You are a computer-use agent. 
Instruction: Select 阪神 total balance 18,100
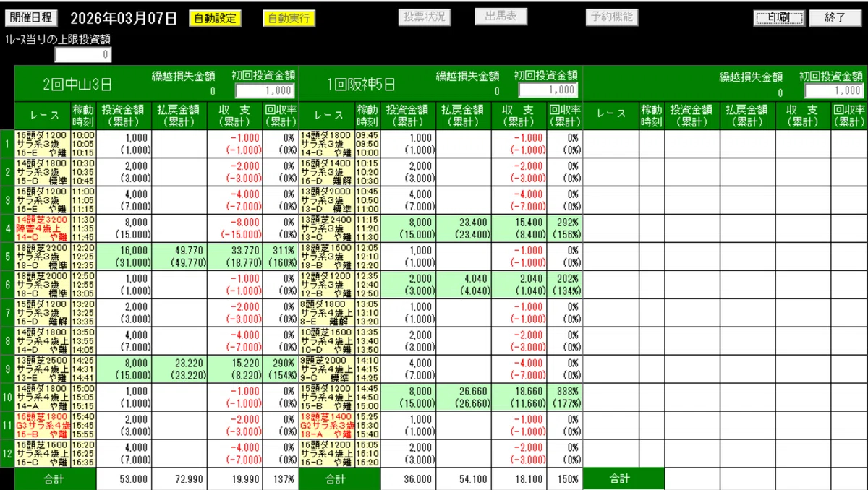527,479
